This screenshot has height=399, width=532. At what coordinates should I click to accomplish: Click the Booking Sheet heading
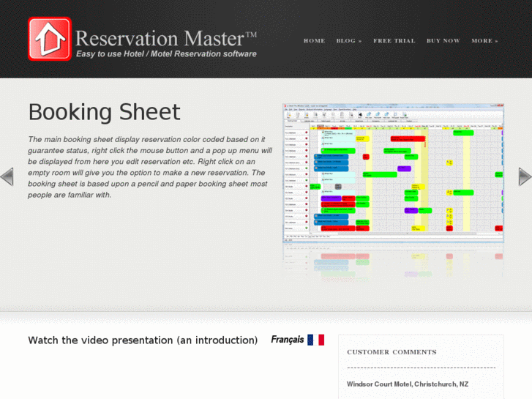click(104, 112)
